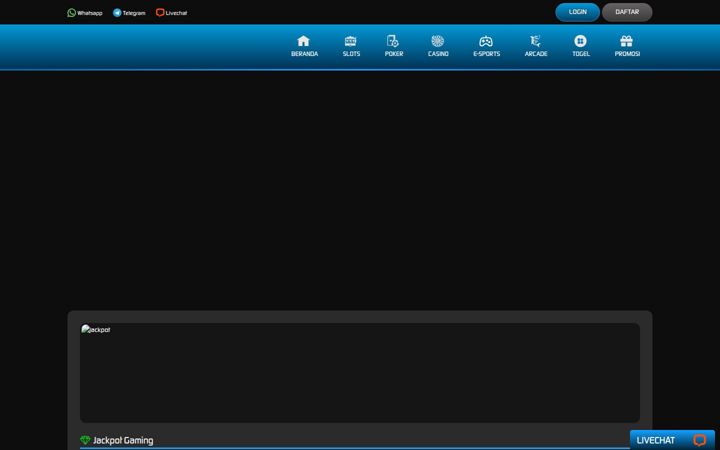
Task: Click the Telegram paper-plane icon
Action: (x=117, y=13)
